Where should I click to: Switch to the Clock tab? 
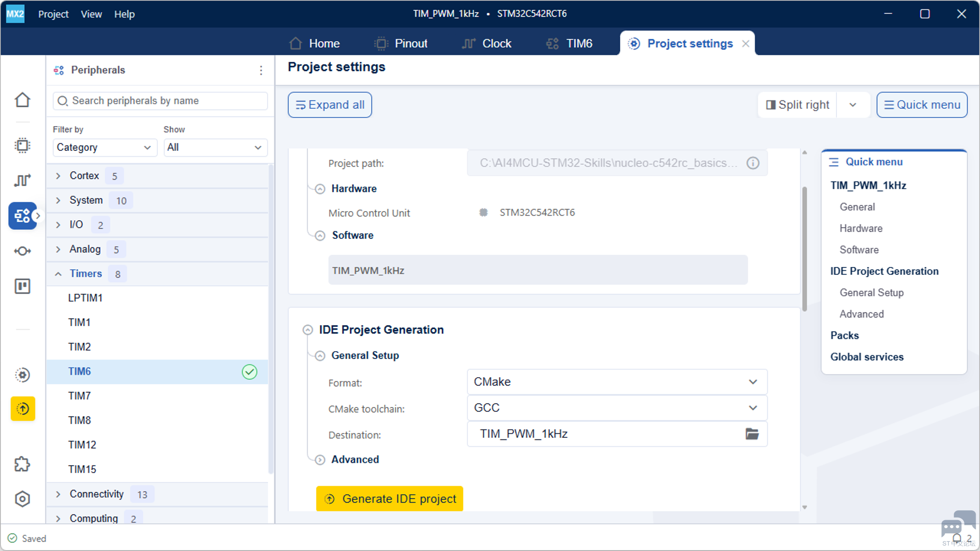coord(487,44)
